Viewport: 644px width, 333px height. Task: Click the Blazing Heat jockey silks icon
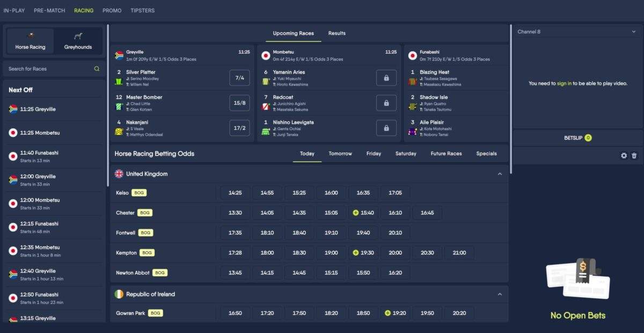click(x=412, y=82)
